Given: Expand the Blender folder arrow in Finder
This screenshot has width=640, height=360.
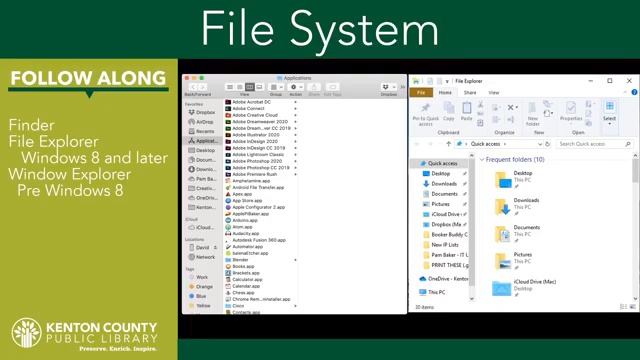Looking at the screenshot, I should point(295,260).
